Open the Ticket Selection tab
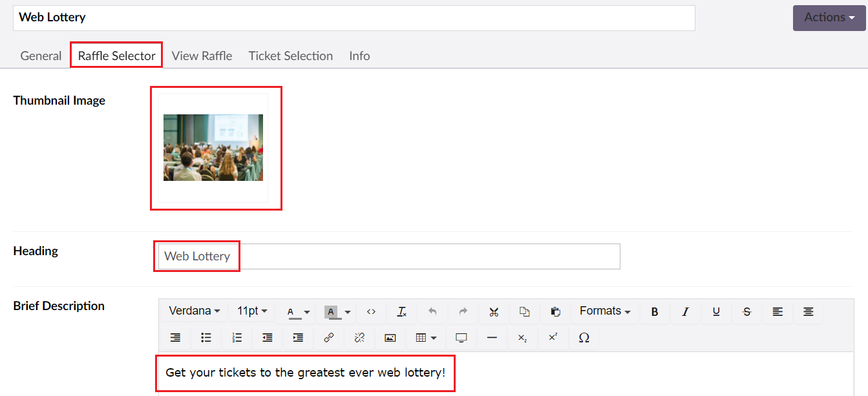Viewport: 868px width, 396px height. (x=290, y=56)
